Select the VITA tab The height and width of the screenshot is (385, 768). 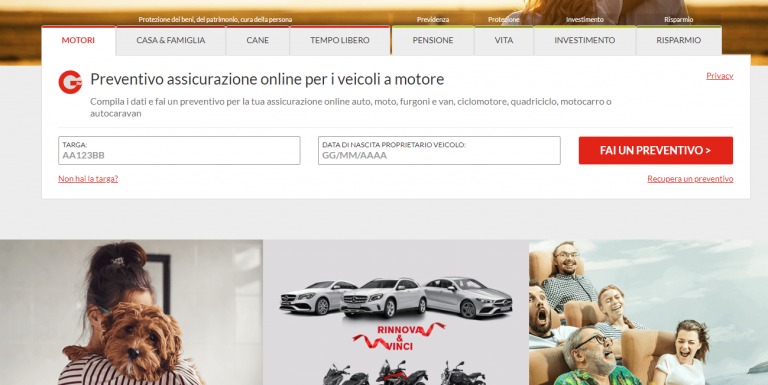pyautogui.click(x=504, y=40)
